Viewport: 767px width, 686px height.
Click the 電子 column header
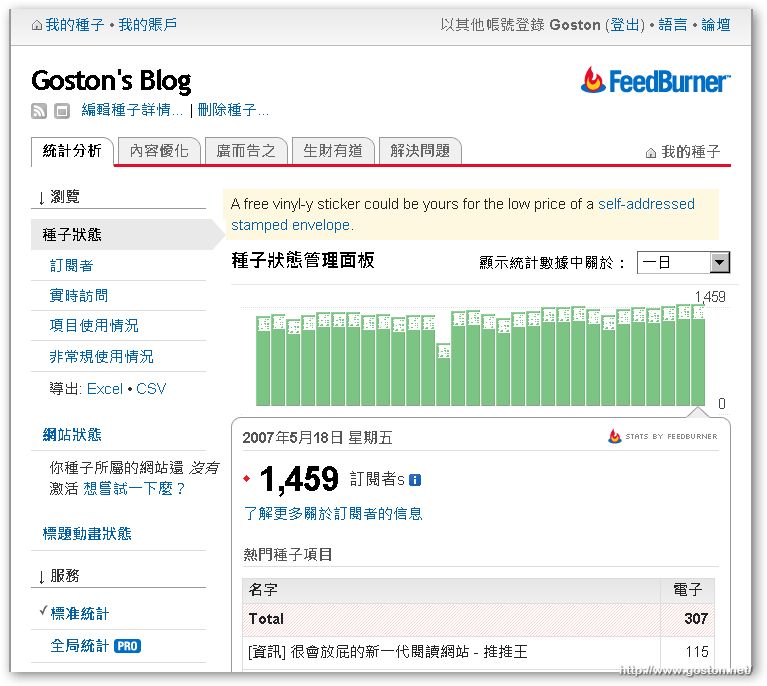(x=688, y=590)
